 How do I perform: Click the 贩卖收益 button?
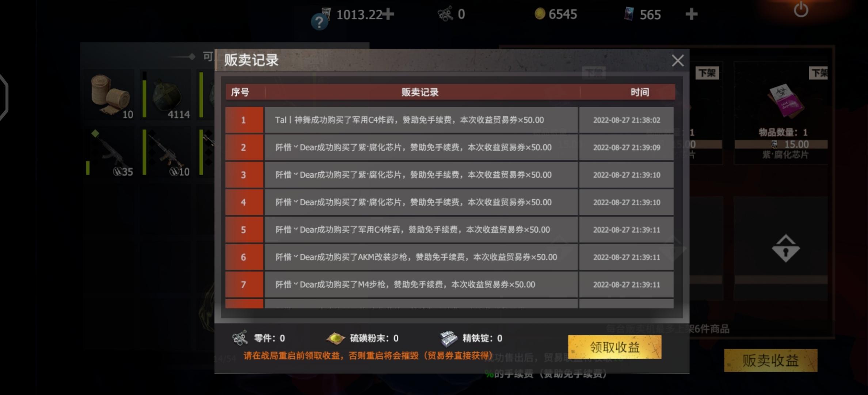tap(770, 361)
